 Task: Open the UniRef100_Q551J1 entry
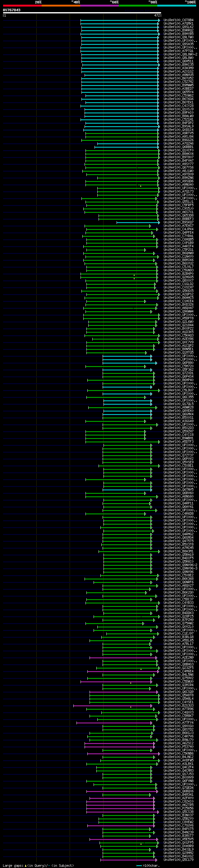tap(178, 202)
